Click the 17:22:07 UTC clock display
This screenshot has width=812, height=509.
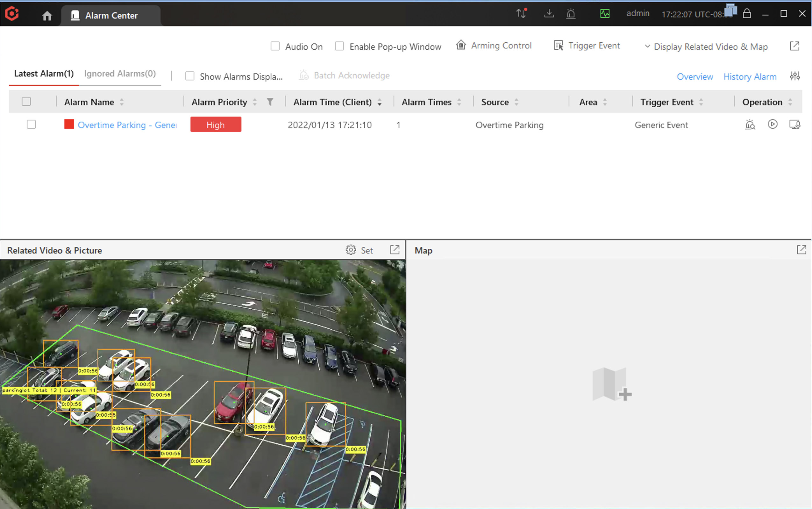pyautogui.click(x=694, y=14)
